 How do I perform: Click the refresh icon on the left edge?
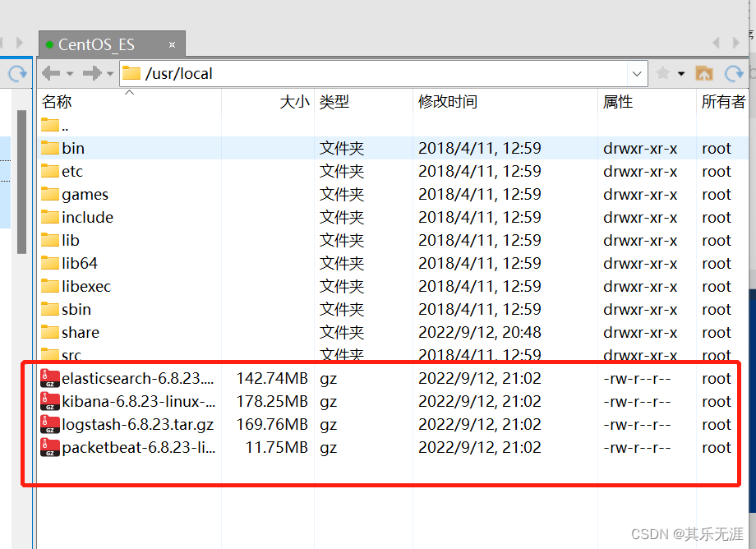tap(16, 73)
